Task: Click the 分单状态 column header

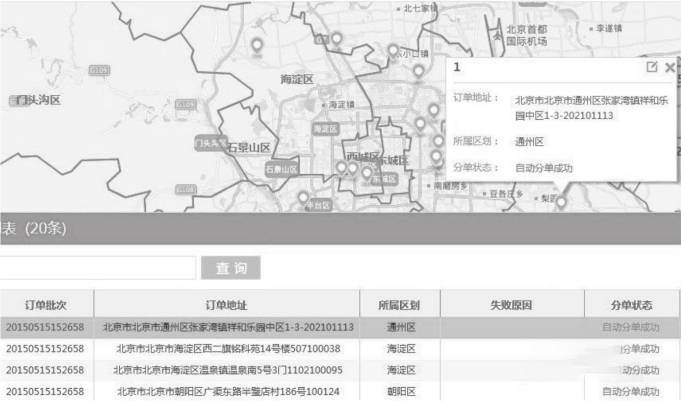Action: coord(631,305)
